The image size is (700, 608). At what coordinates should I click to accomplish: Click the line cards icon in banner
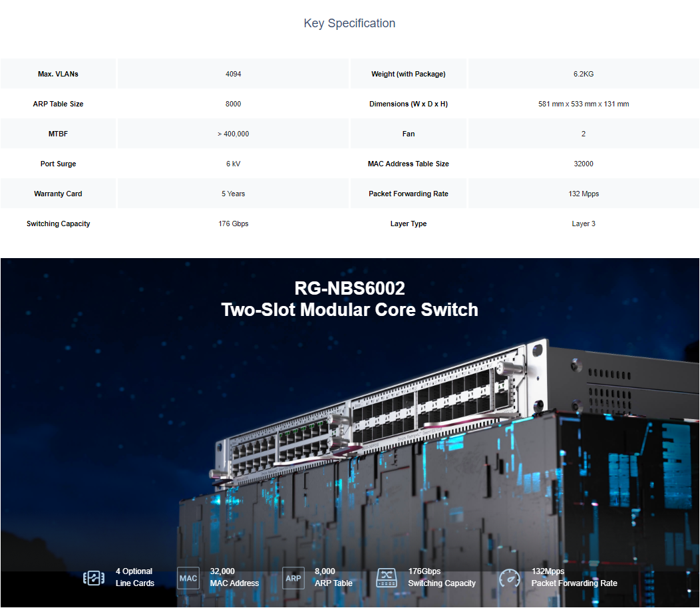[x=94, y=577]
